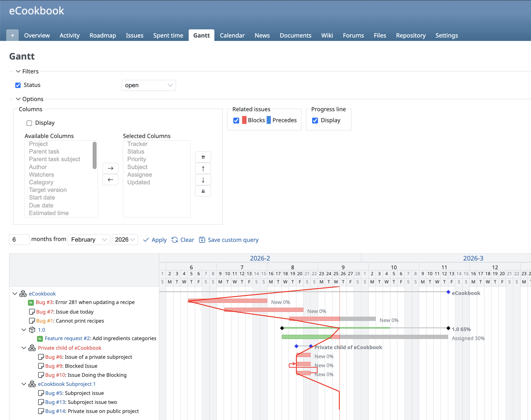
Task: Enable the Columns Display checkbox
Action: pyautogui.click(x=29, y=123)
